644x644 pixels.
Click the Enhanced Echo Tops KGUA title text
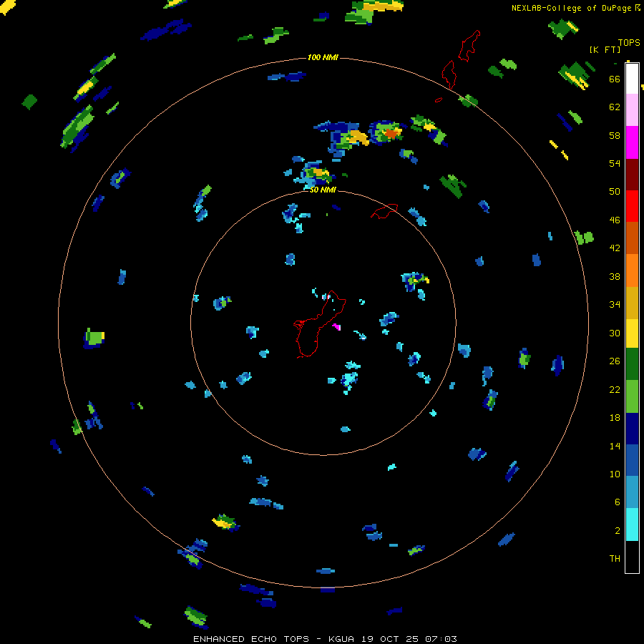pyautogui.click(x=325, y=639)
